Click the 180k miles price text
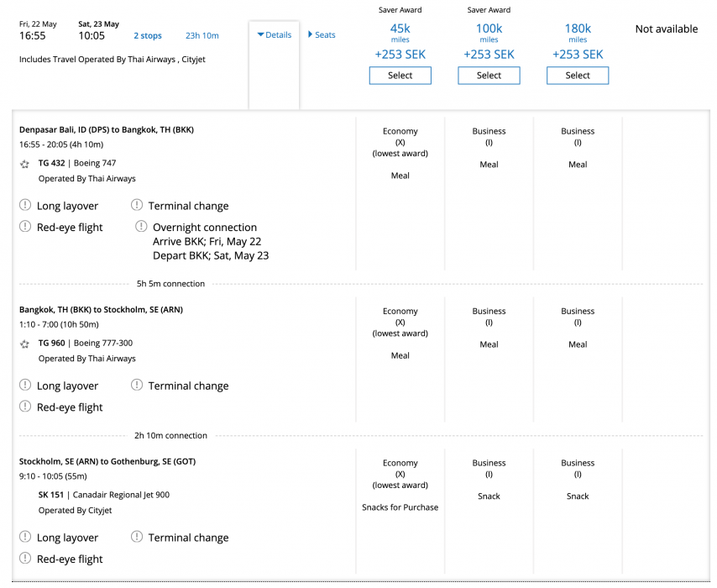The height and width of the screenshot is (588, 717). pyautogui.click(x=578, y=29)
